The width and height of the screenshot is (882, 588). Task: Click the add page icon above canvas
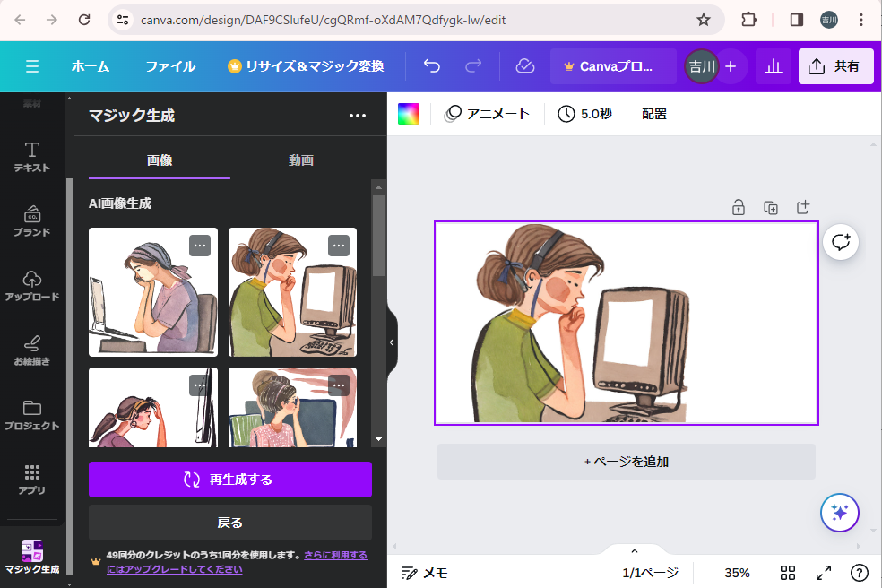click(x=803, y=207)
